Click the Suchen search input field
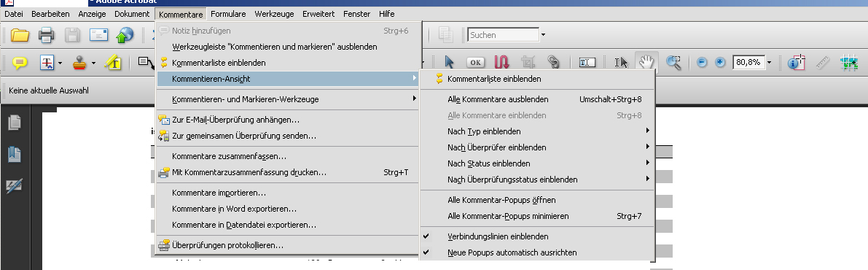Viewport: 868px width, 270px height. tap(503, 35)
